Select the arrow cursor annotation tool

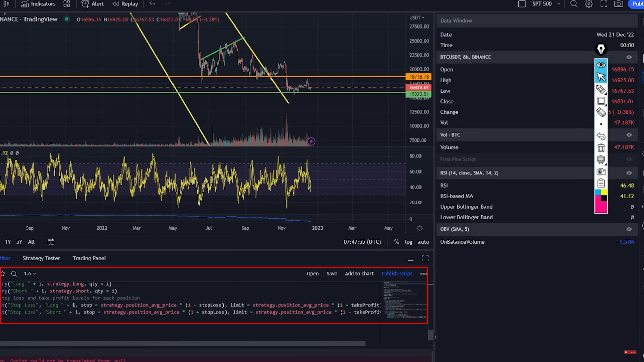(601, 77)
